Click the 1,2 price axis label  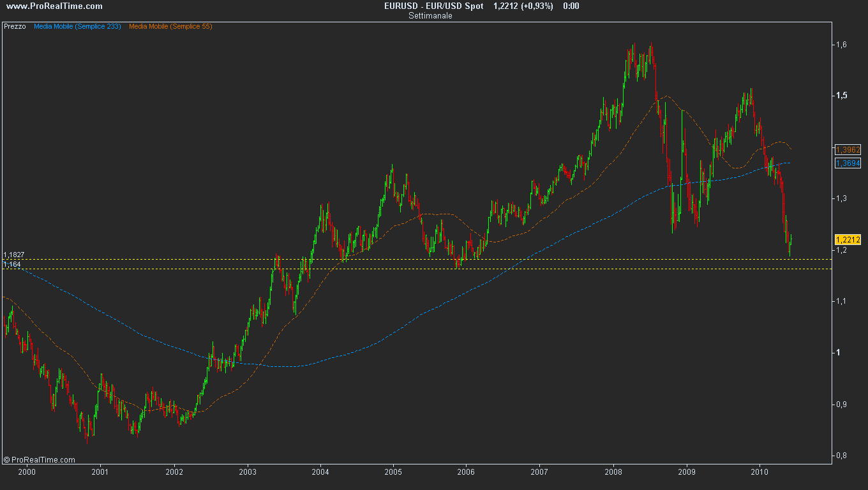pyautogui.click(x=841, y=250)
